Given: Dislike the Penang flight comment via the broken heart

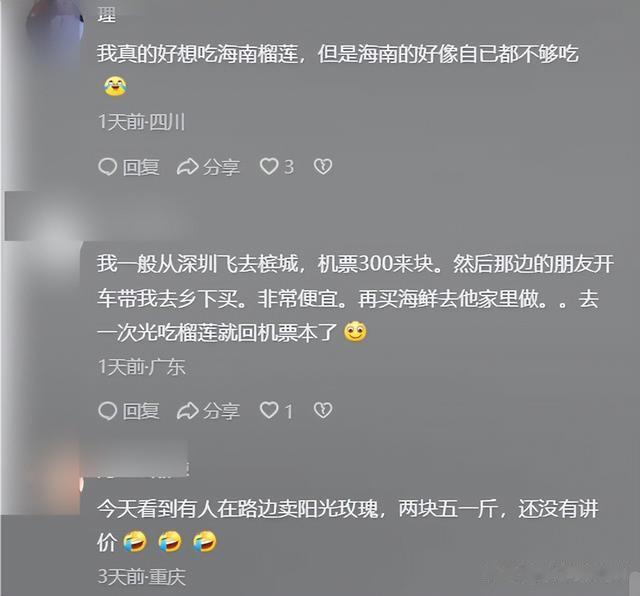Looking at the screenshot, I should point(323,410).
